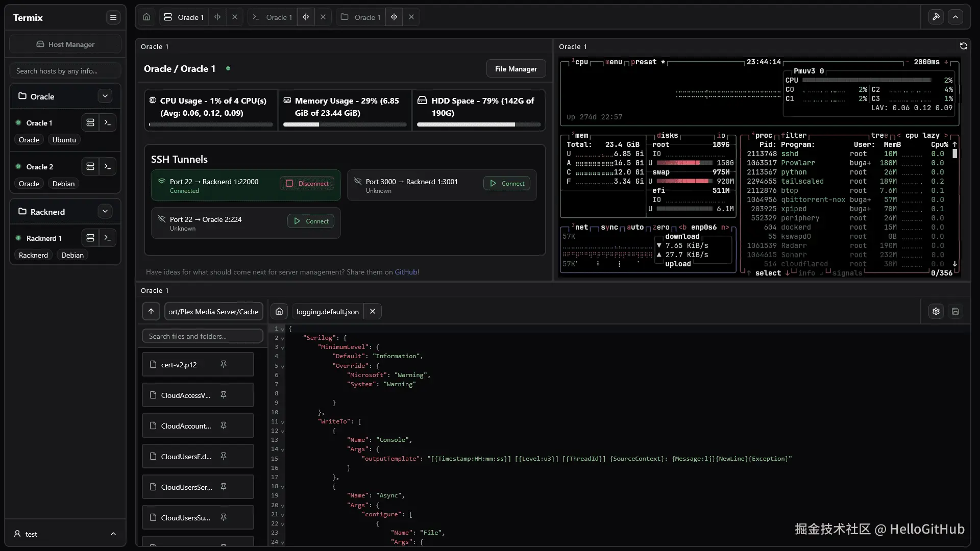Open File Manager for Oracle 1
This screenshot has width=980, height=551.
(516, 68)
